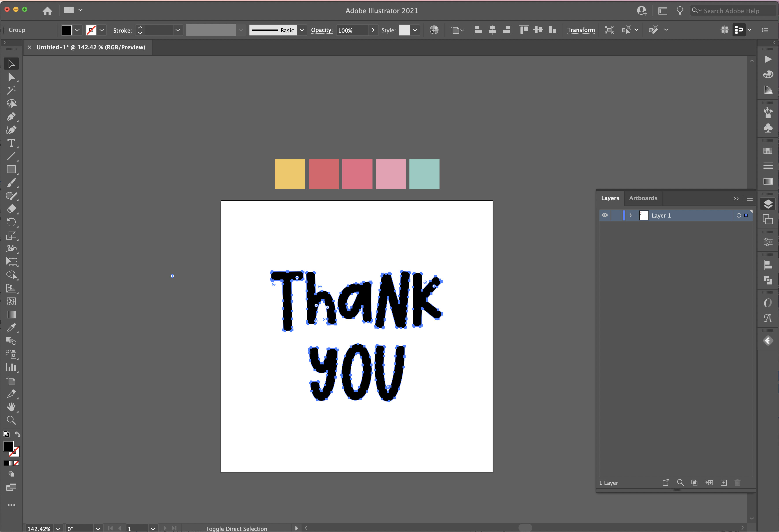Click the Home button
The image size is (779, 532).
point(47,11)
